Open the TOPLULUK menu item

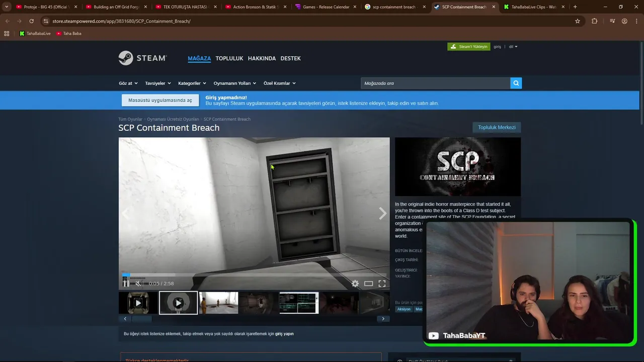[229, 58]
